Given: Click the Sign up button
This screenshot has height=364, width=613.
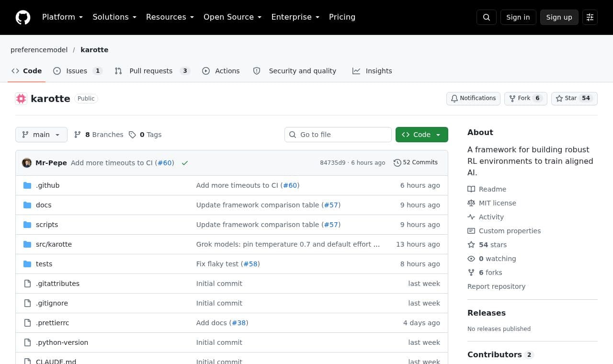Looking at the screenshot, I should [559, 17].
